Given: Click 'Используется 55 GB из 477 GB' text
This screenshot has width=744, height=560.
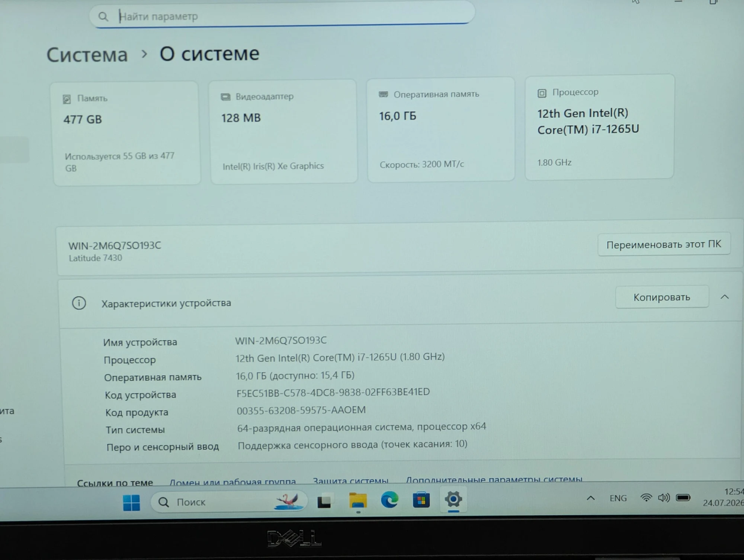Looking at the screenshot, I should pyautogui.click(x=120, y=162).
